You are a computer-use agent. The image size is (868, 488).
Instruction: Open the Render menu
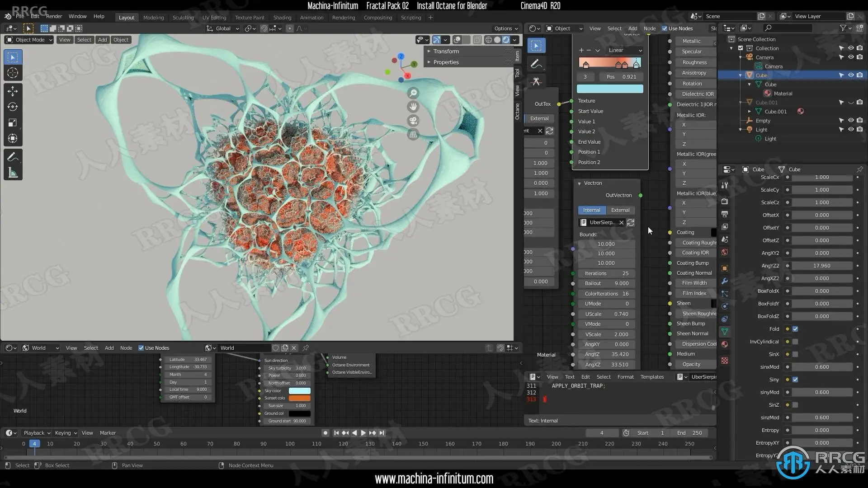click(54, 16)
